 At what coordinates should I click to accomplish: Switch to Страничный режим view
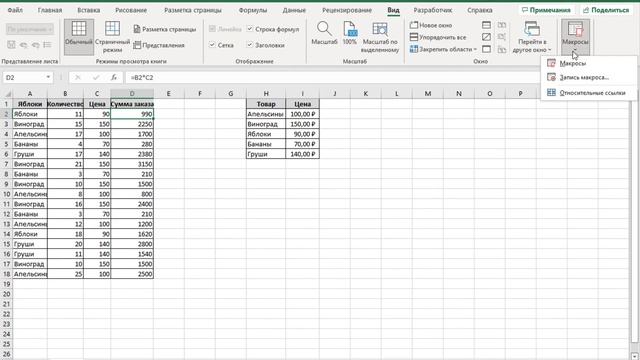click(112, 37)
